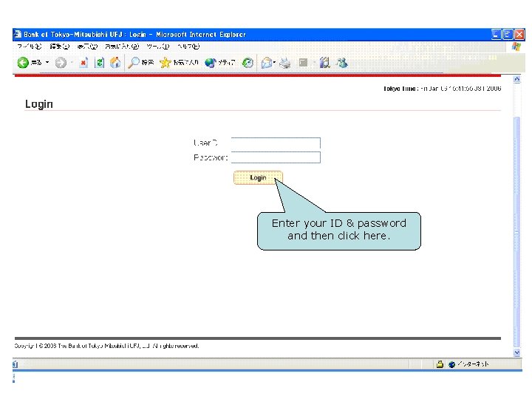Open the ヘルプ (Help) menu
The image size is (532, 399).
pos(188,47)
